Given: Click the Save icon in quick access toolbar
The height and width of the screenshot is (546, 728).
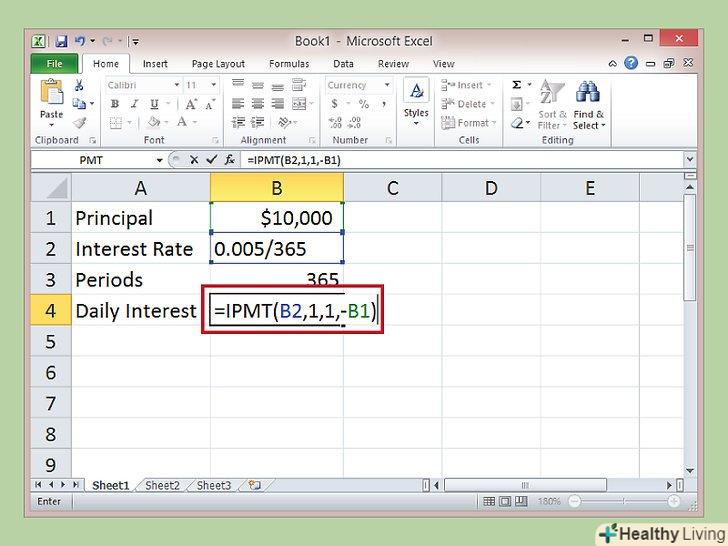Looking at the screenshot, I should coord(61,41).
